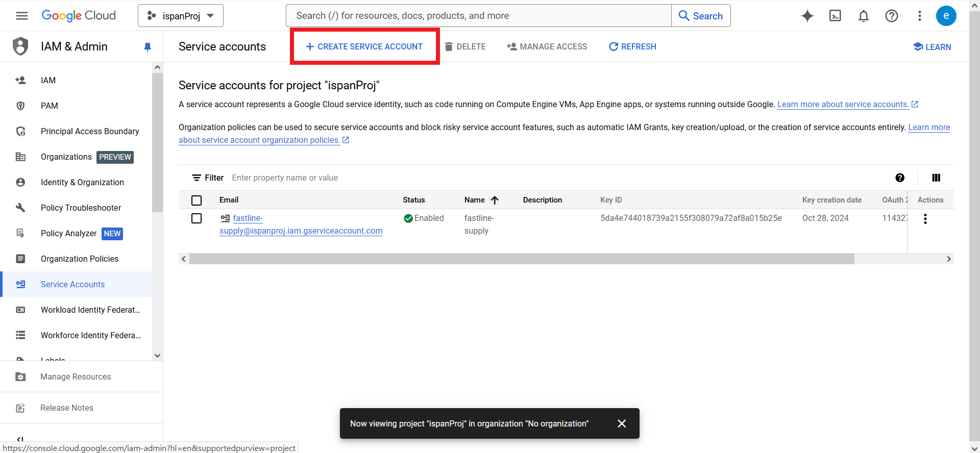Collapse the sidebar with the bottom chevron

20,439
